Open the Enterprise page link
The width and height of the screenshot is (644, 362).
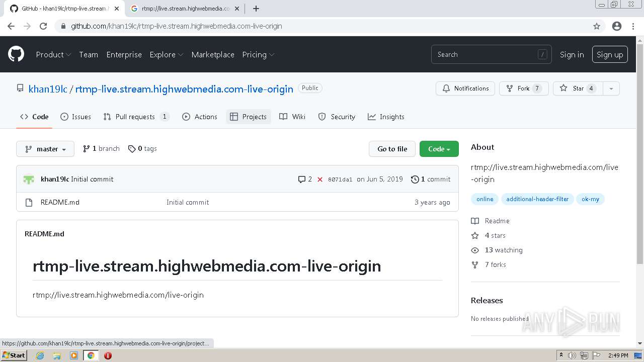point(124,54)
